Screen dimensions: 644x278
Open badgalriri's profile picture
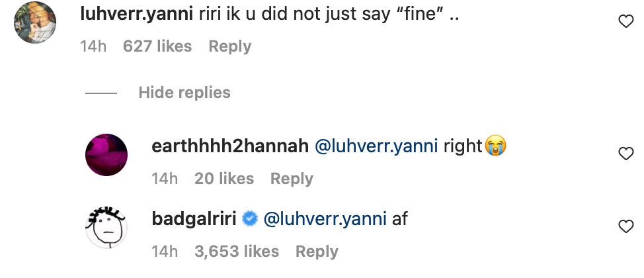click(106, 227)
